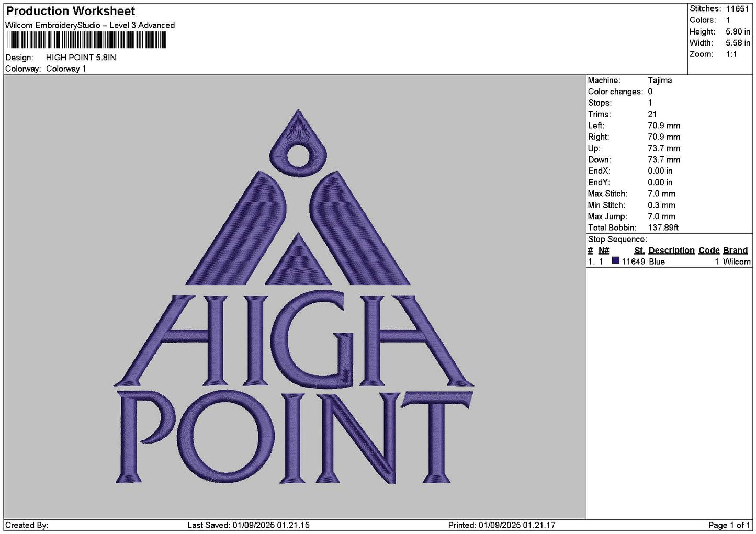The image size is (756, 534).
Task: Click the Width value 5.58 in
Action: [738, 43]
